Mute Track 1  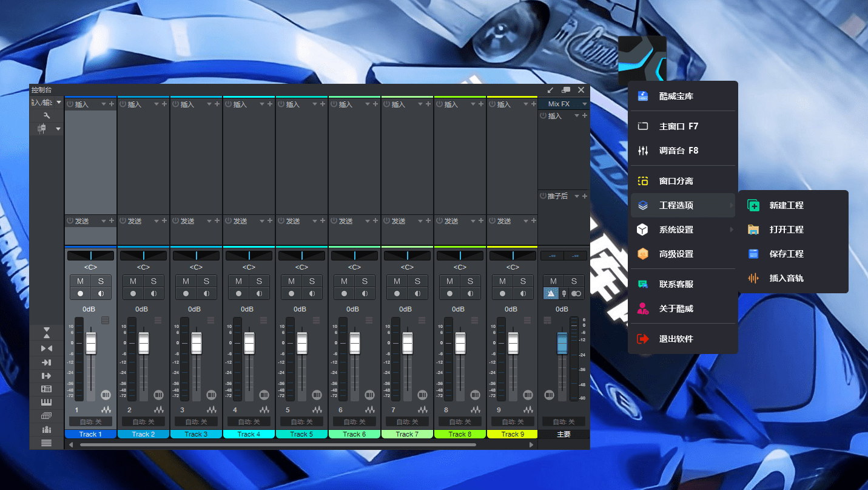[x=80, y=281]
